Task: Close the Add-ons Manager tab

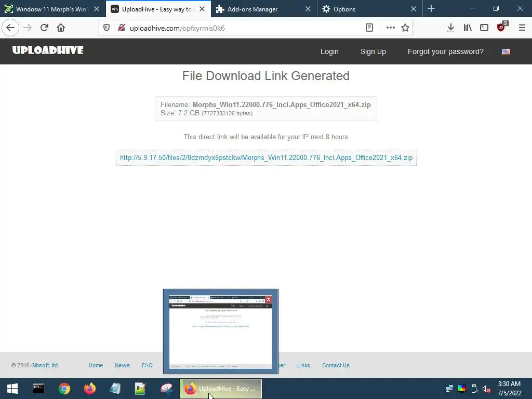Action: [x=308, y=9]
